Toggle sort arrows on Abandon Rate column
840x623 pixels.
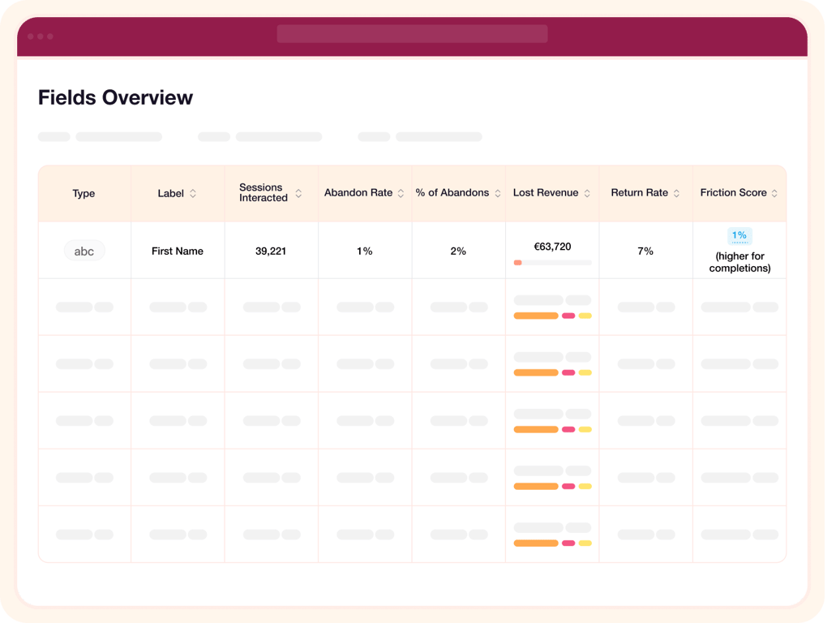pyautogui.click(x=401, y=194)
